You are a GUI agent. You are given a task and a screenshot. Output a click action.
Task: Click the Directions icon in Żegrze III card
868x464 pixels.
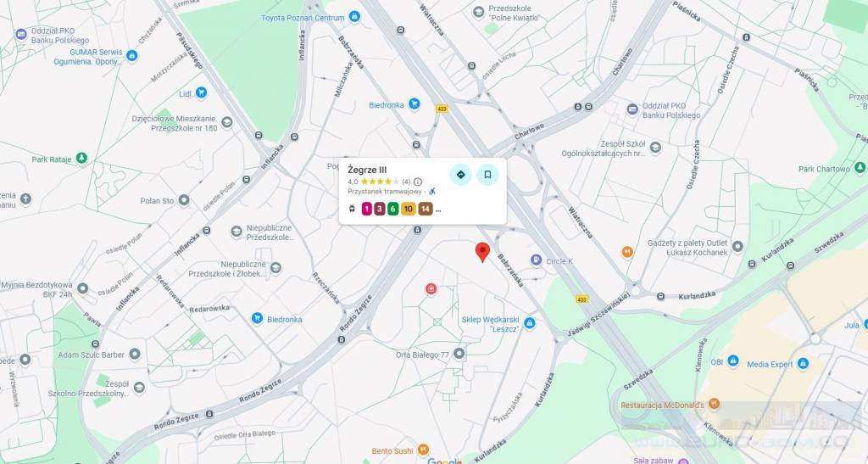coord(460,175)
